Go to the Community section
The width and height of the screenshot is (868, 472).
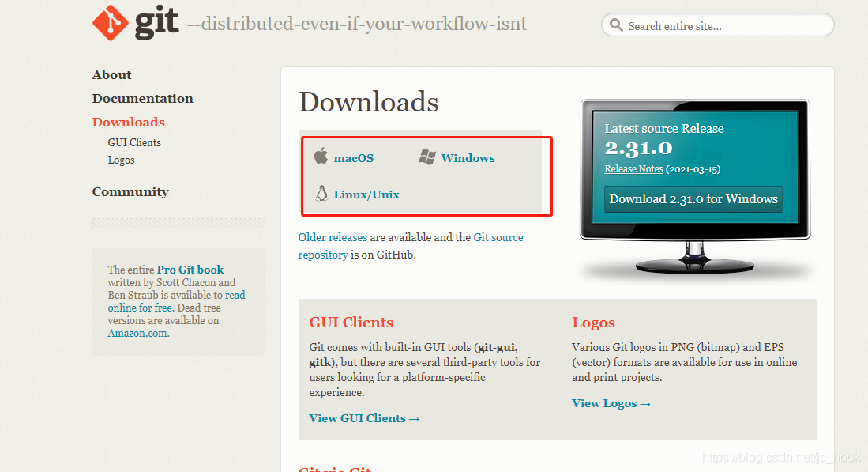tap(130, 191)
